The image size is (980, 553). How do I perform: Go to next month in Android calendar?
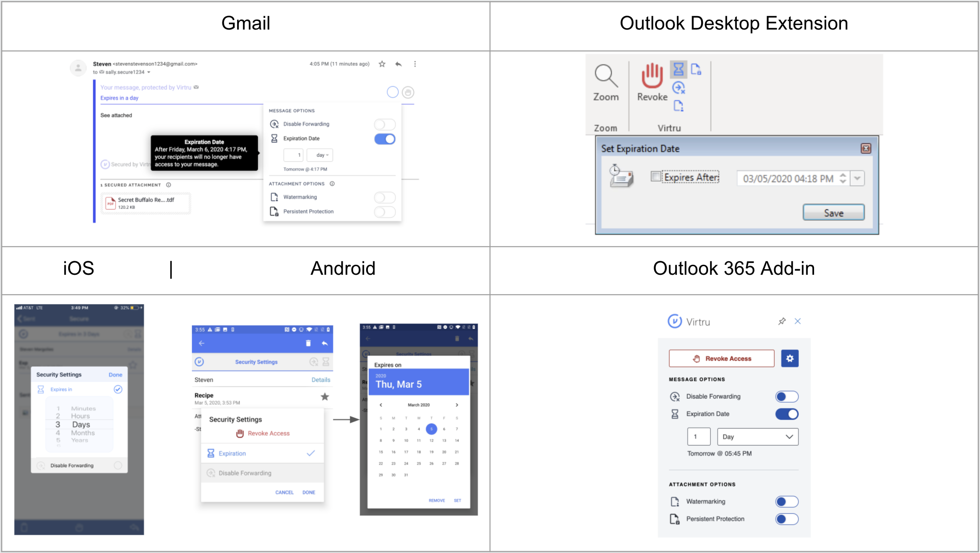point(457,405)
